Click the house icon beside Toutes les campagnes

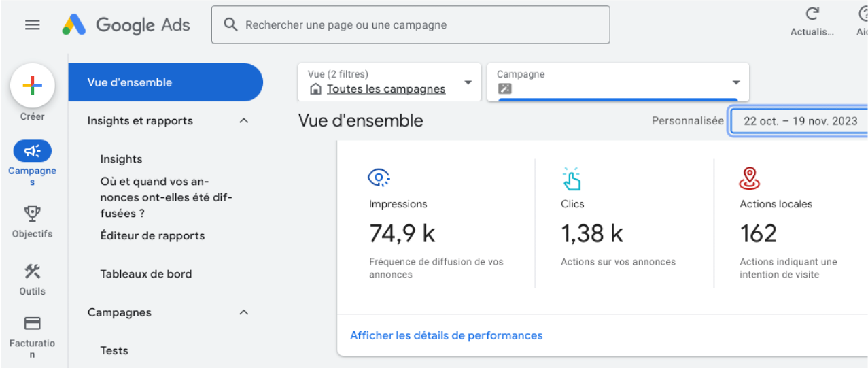315,89
